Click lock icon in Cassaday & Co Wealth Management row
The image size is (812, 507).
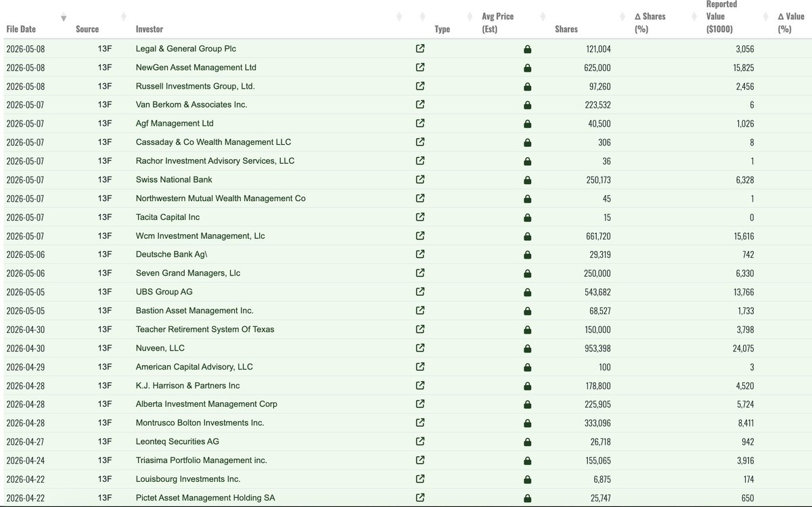pos(528,143)
